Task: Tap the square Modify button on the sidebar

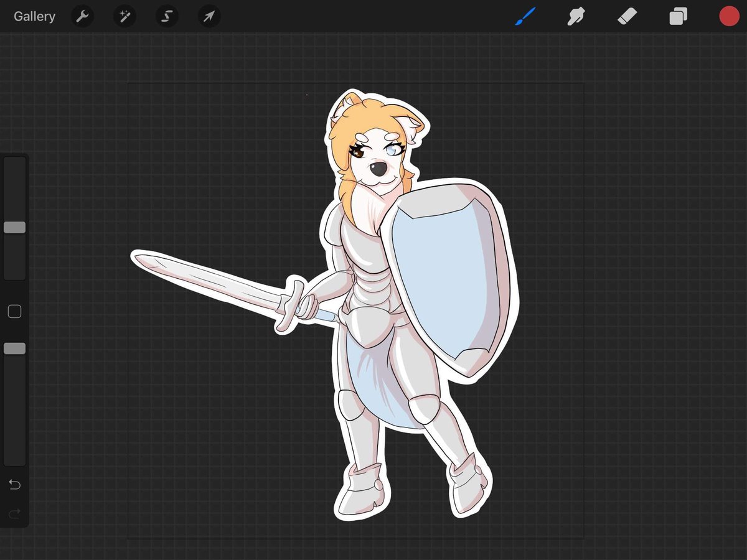Action: (14, 311)
